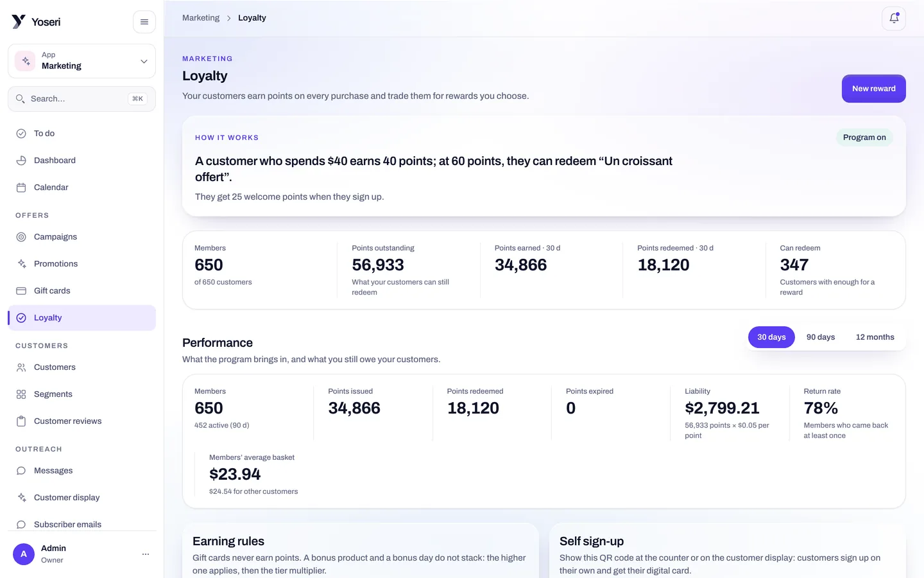The height and width of the screenshot is (578, 924).
Task: Click the Return rate 78% value
Action: (x=821, y=408)
